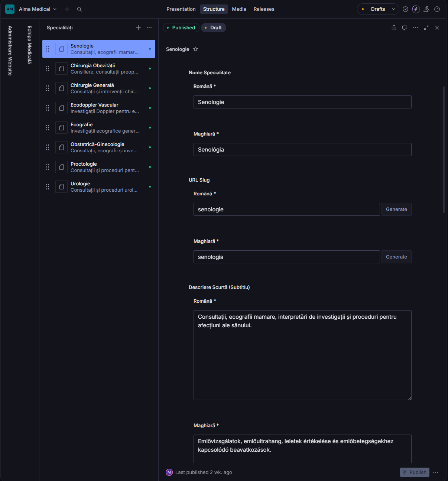448x481 pixels.
Task: Click the AM workspace logo icon
Action: tap(10, 9)
